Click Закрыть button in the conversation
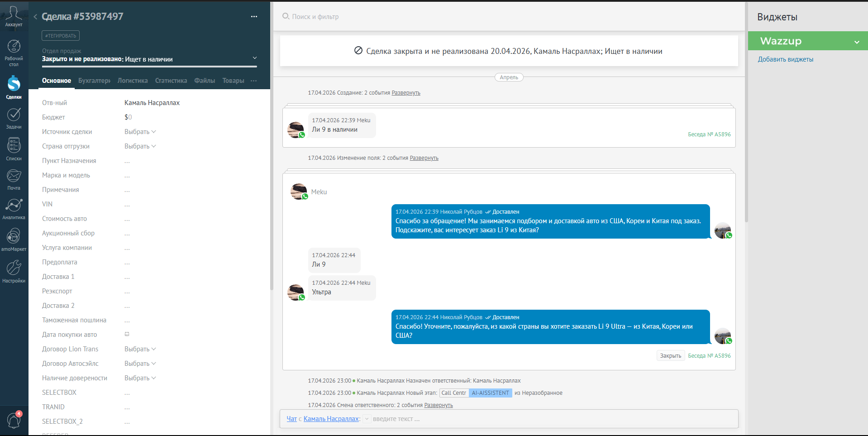Viewport: 868px width, 436px height. (x=671, y=356)
